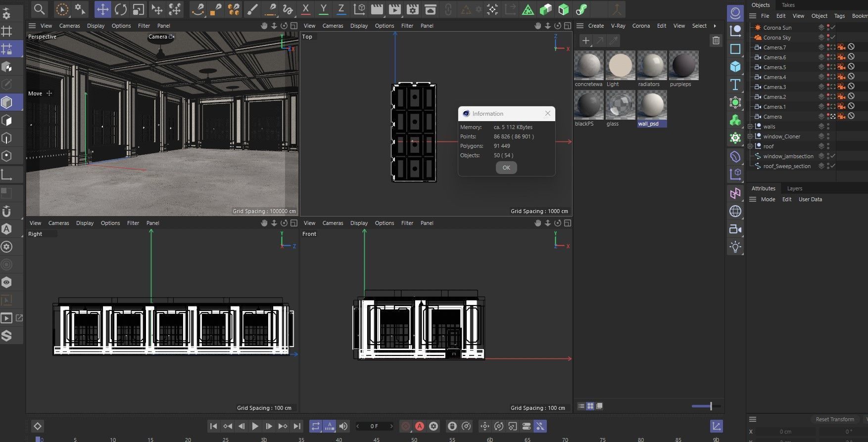
Task: Click User Data in Attributes panel
Action: pos(810,199)
